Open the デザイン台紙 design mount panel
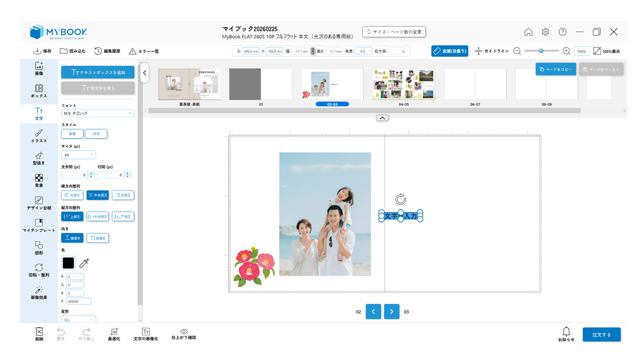644x362 pixels. coord(39,203)
